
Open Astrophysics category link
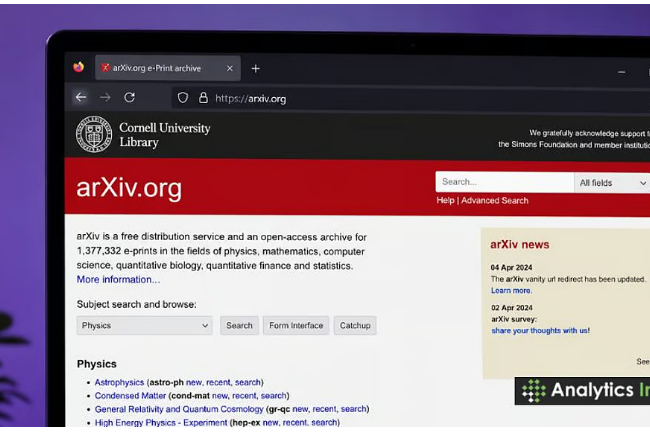point(119,382)
